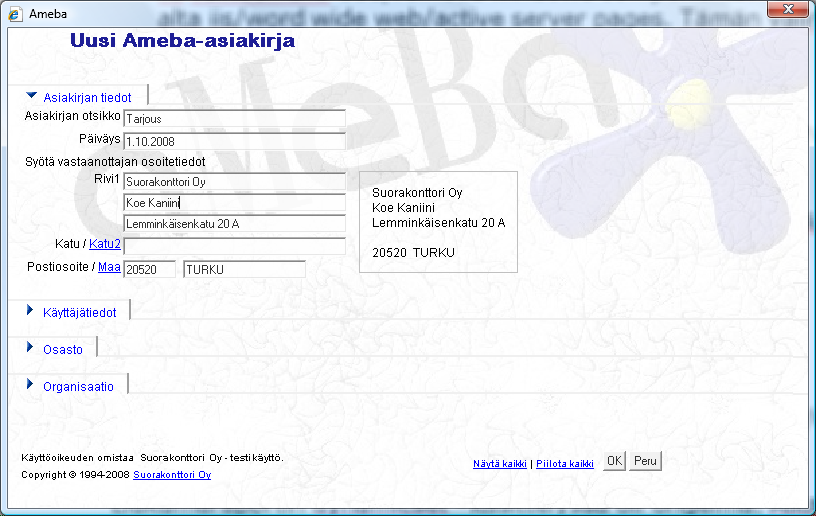Focus the Päiväys date field

(x=235, y=141)
